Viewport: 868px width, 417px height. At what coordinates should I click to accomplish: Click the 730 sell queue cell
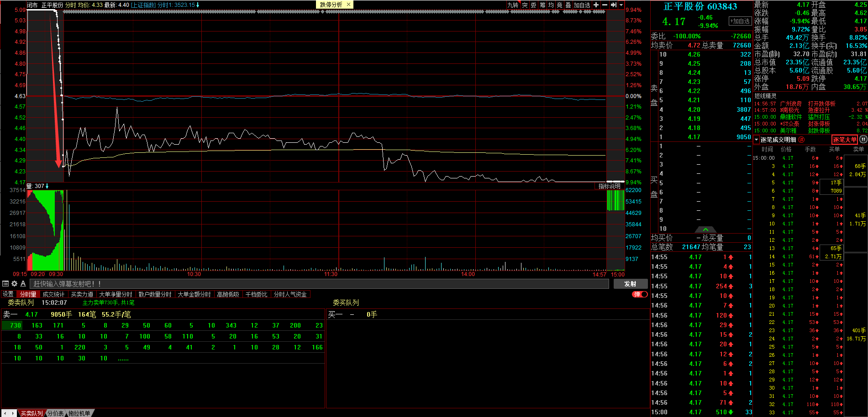click(x=13, y=325)
